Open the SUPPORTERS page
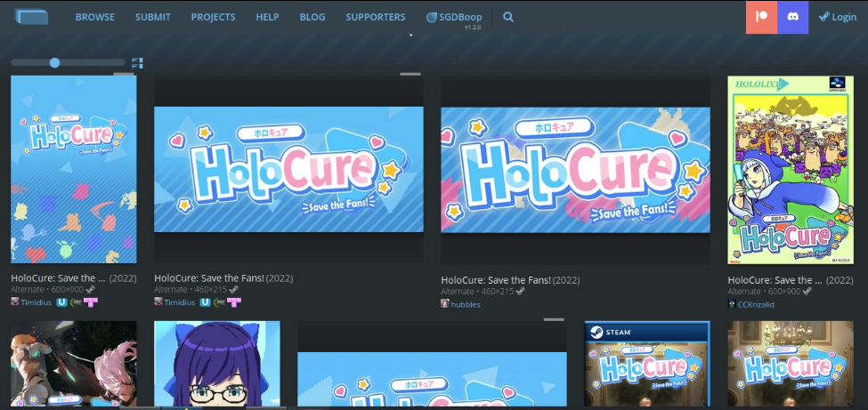868x410 pixels. point(375,17)
